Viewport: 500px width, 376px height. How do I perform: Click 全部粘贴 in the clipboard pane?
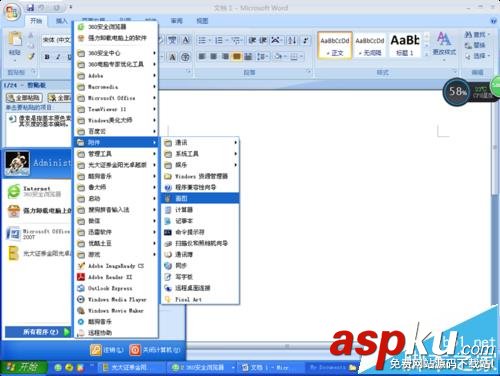coord(24,98)
